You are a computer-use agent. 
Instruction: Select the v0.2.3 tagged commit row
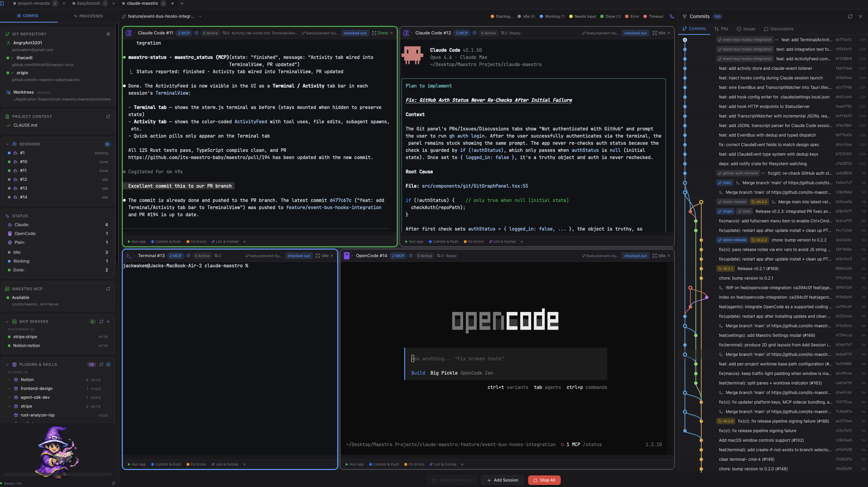point(773,202)
